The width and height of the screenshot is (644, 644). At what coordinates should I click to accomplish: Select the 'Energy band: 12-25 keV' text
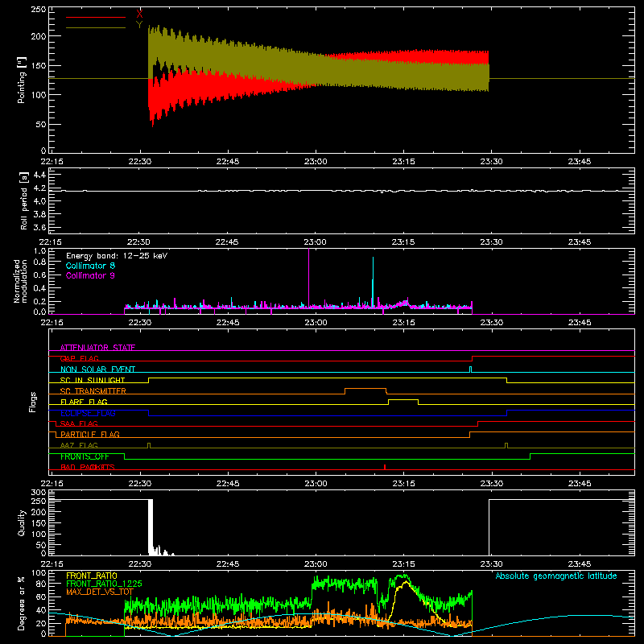click(117, 256)
